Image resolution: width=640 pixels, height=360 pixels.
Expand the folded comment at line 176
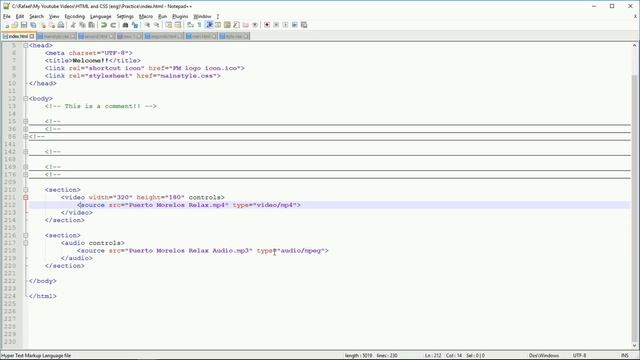26,174
